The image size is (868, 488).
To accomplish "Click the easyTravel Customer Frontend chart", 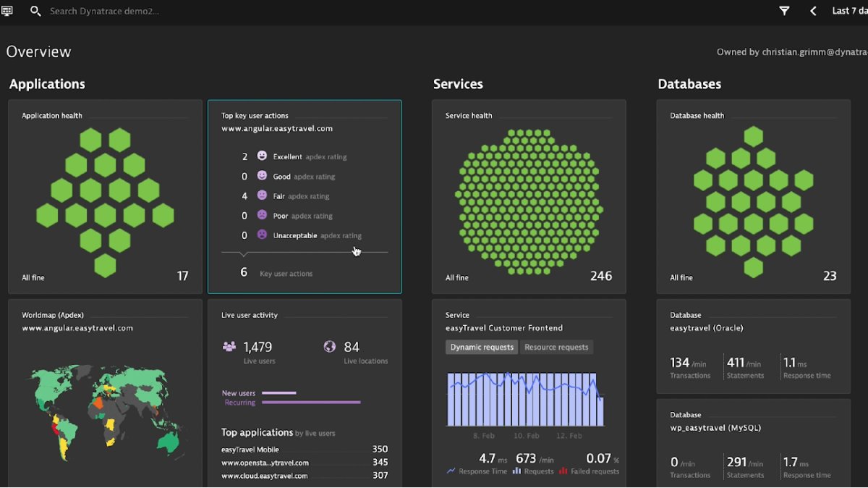I will point(525,399).
